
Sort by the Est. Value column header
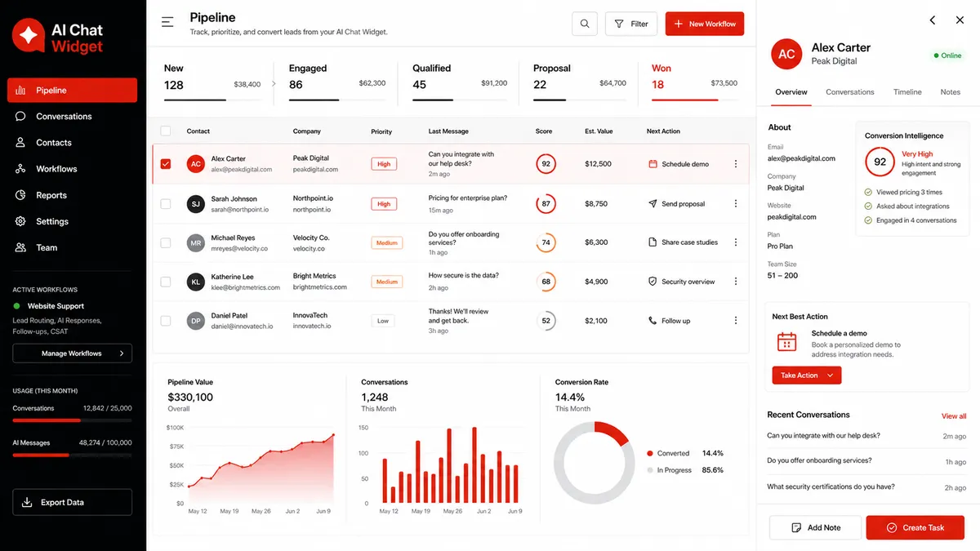599,131
